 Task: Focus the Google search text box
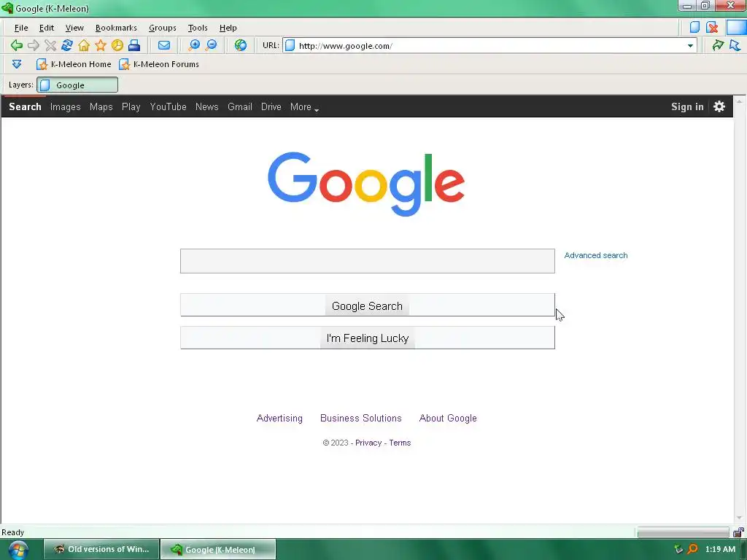pos(368,261)
